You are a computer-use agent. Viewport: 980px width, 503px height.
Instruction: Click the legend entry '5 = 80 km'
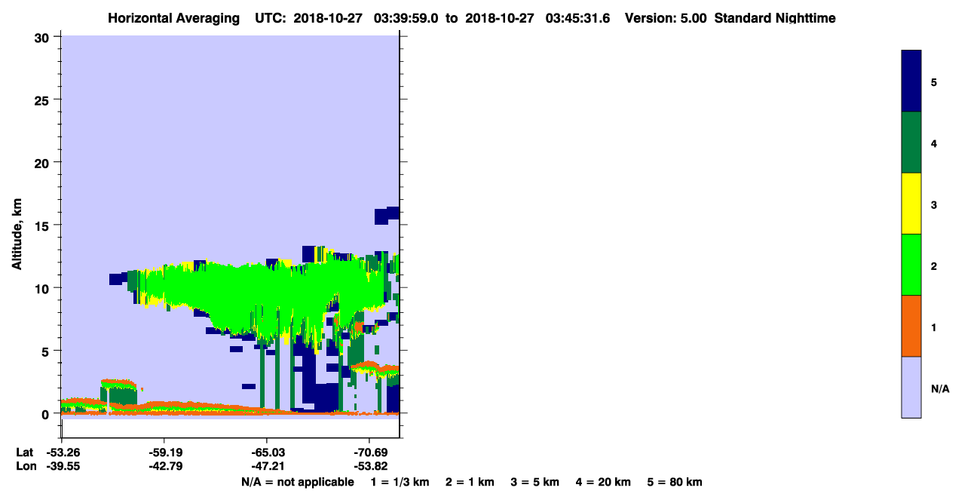coord(675,482)
